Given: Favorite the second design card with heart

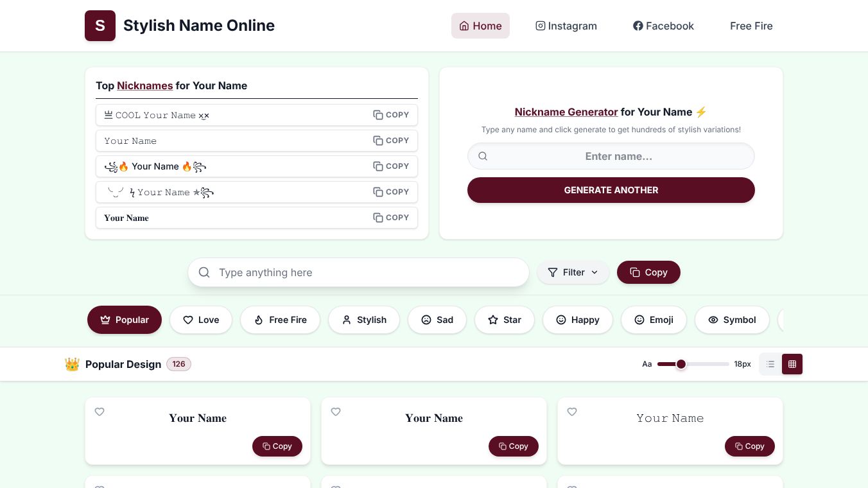Looking at the screenshot, I should 336,412.
